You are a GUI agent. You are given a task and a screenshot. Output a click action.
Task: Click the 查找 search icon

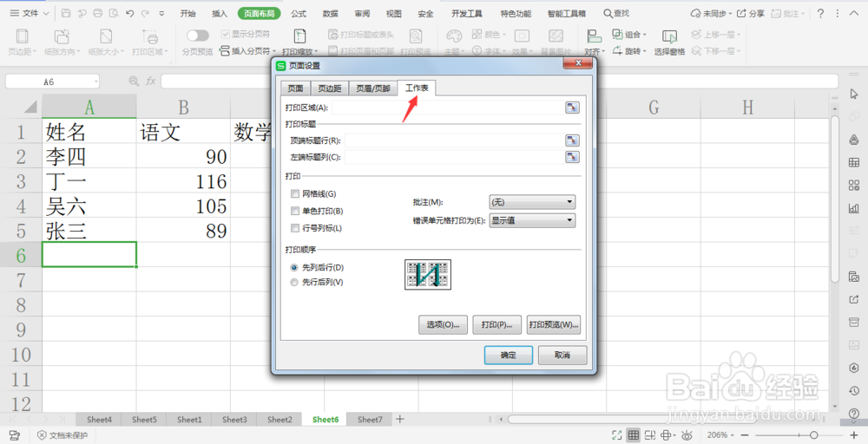click(x=608, y=13)
